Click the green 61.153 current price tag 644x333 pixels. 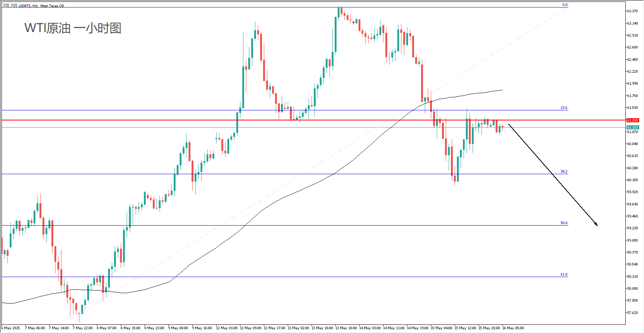pos(632,127)
